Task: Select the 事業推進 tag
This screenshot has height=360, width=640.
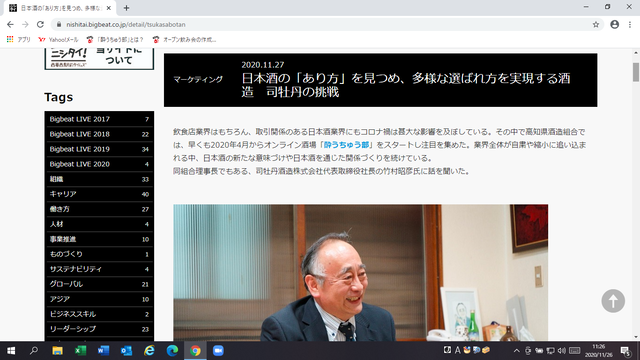Action: pos(99,239)
